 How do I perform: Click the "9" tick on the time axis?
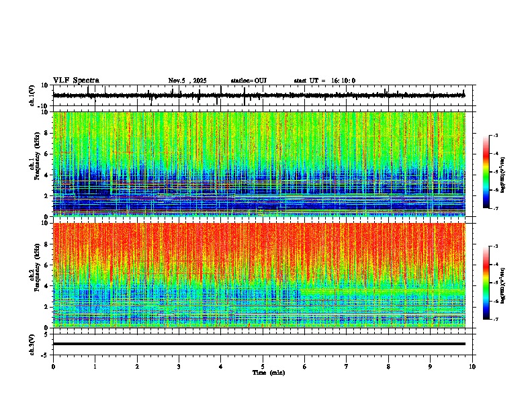[x=430, y=367]
